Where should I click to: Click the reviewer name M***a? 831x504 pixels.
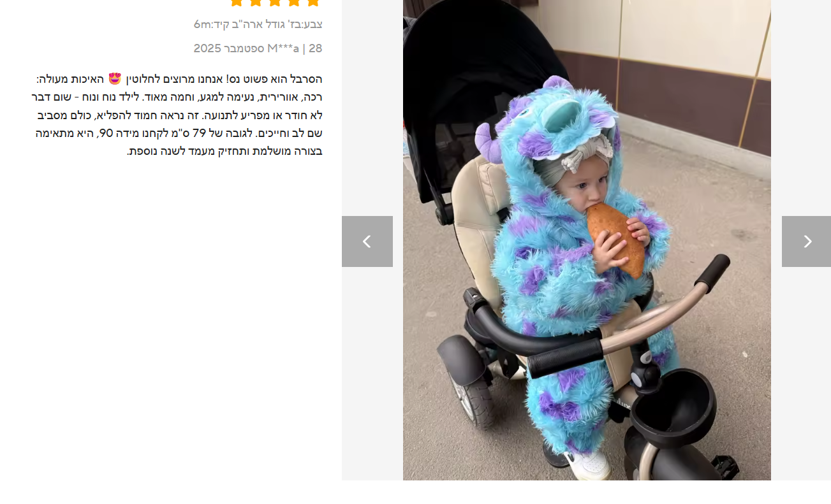point(283,48)
